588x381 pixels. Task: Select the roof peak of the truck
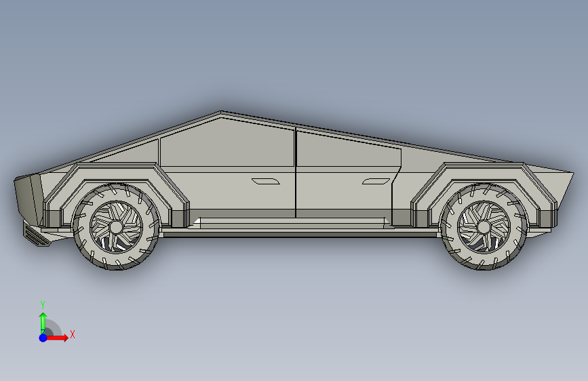coord(221,113)
